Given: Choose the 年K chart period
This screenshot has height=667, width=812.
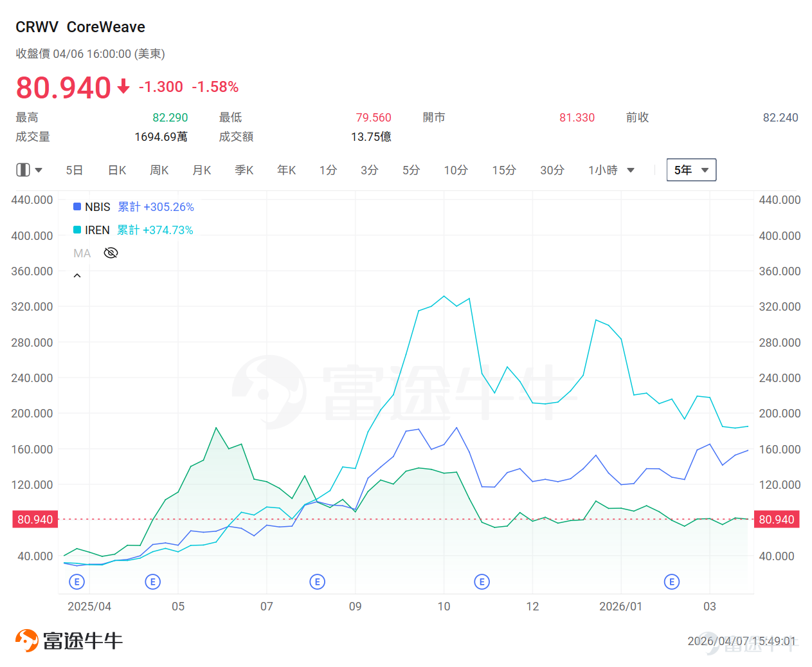Looking at the screenshot, I should pyautogui.click(x=287, y=170).
